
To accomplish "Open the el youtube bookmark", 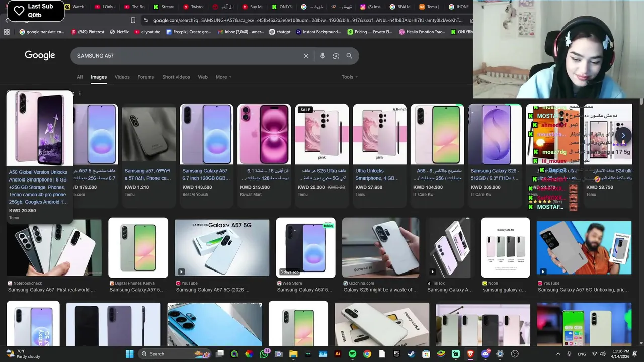I will pos(147,32).
